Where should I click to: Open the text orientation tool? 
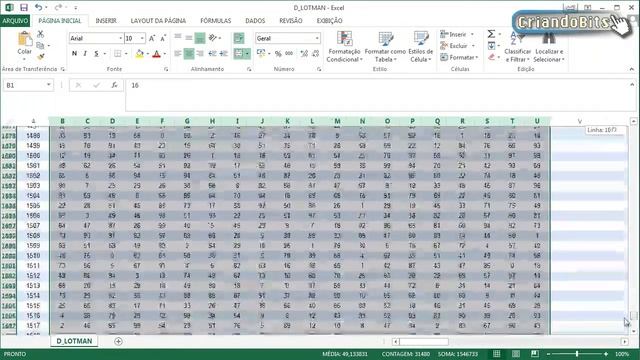213,38
